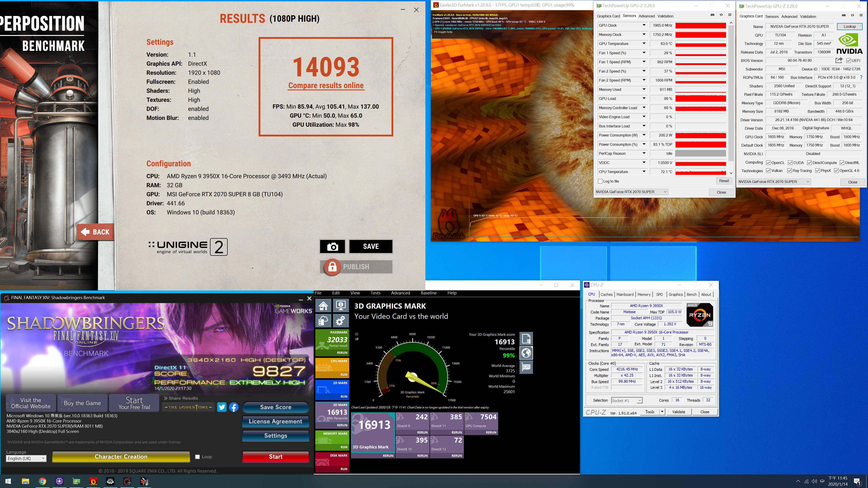Click DirectX 12 RERUN tile button
This screenshot has width=868, height=488.
[x=456, y=456]
